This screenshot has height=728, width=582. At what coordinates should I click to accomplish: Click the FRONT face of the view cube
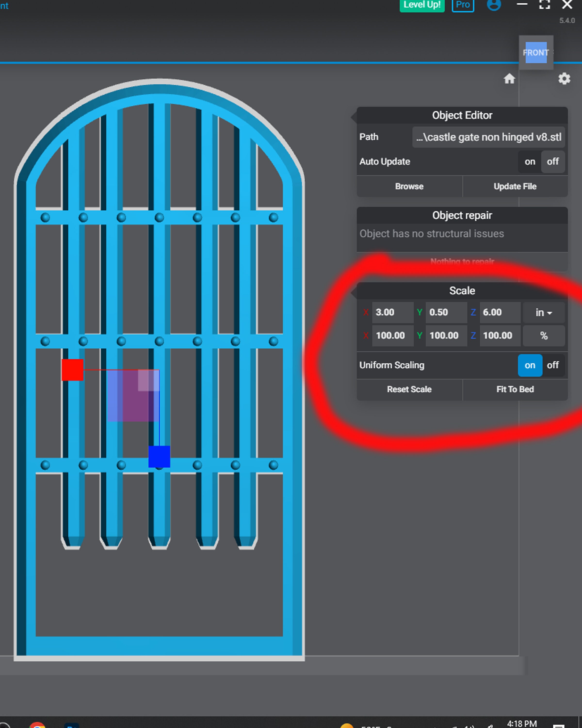[536, 53]
